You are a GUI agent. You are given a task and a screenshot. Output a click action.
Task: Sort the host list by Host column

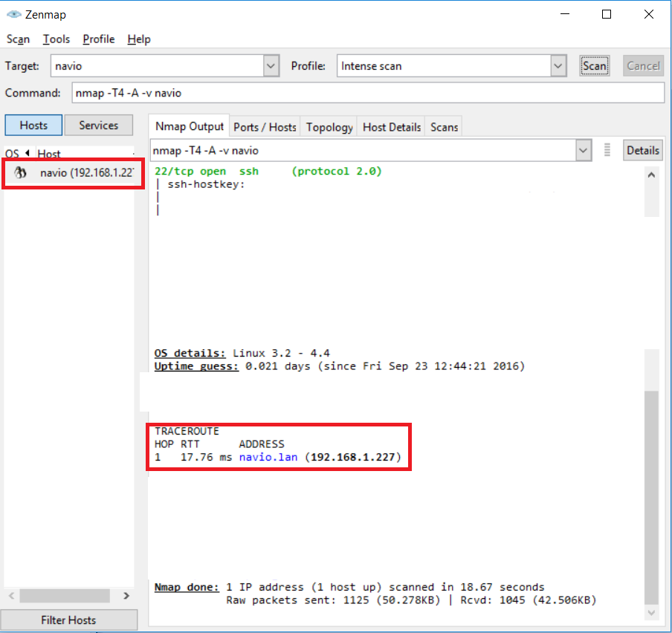[85, 153]
